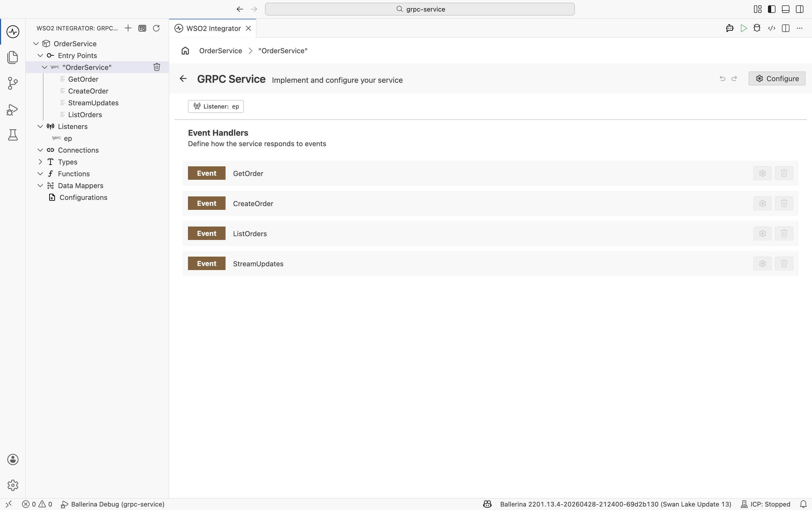Click the Ballerina Debug (grpc-service) status item
This screenshot has height=510, width=812.
[113, 504]
